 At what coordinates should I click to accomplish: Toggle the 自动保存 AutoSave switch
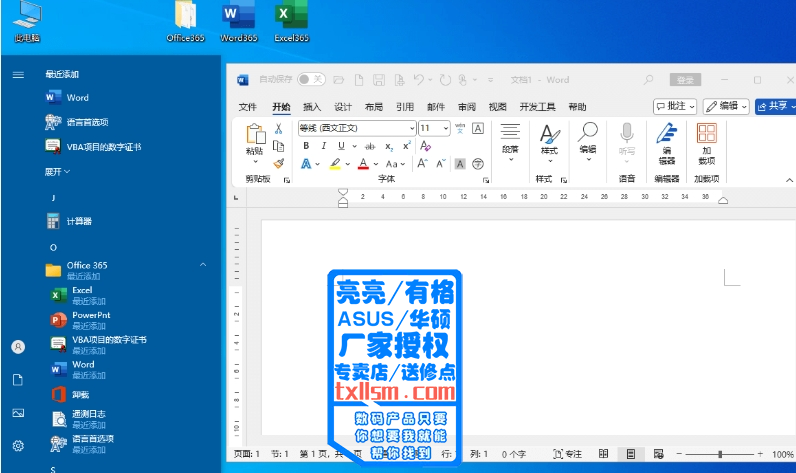tap(311, 79)
